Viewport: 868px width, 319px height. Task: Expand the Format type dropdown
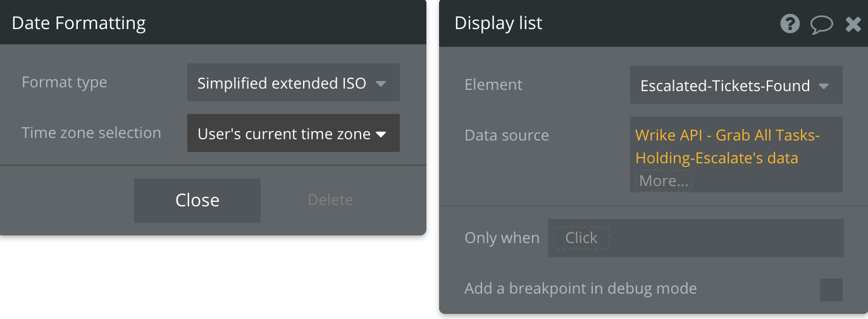point(293,83)
